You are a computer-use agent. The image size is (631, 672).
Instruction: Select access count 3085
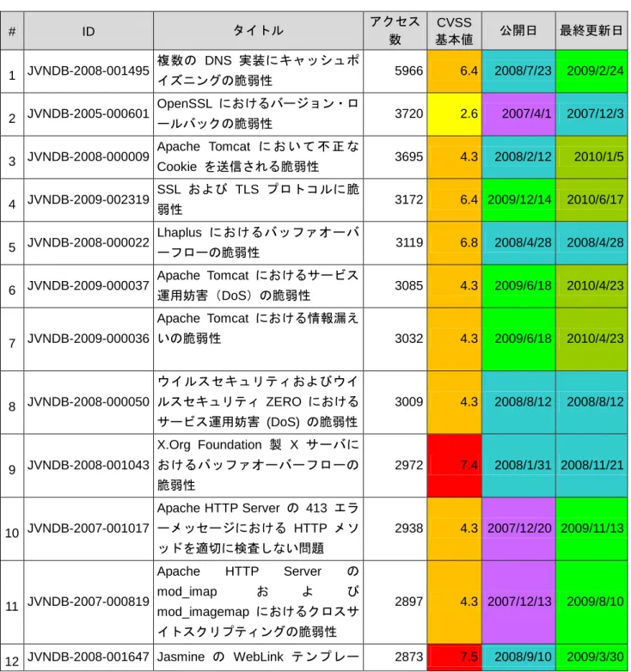pyautogui.click(x=395, y=285)
